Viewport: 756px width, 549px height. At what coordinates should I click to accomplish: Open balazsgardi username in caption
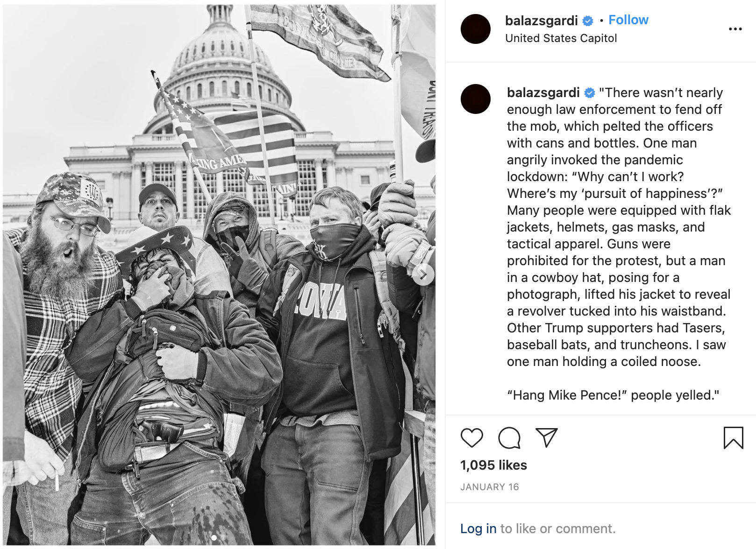tap(543, 92)
